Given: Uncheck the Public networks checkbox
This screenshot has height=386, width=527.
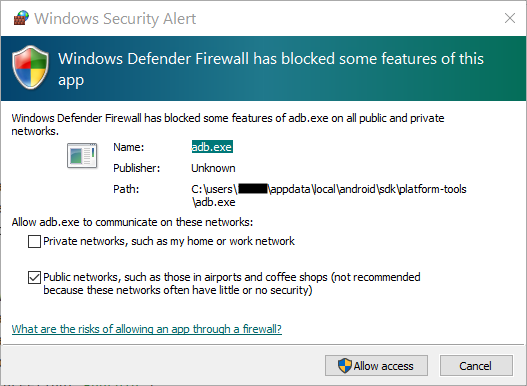Looking at the screenshot, I should [x=34, y=277].
